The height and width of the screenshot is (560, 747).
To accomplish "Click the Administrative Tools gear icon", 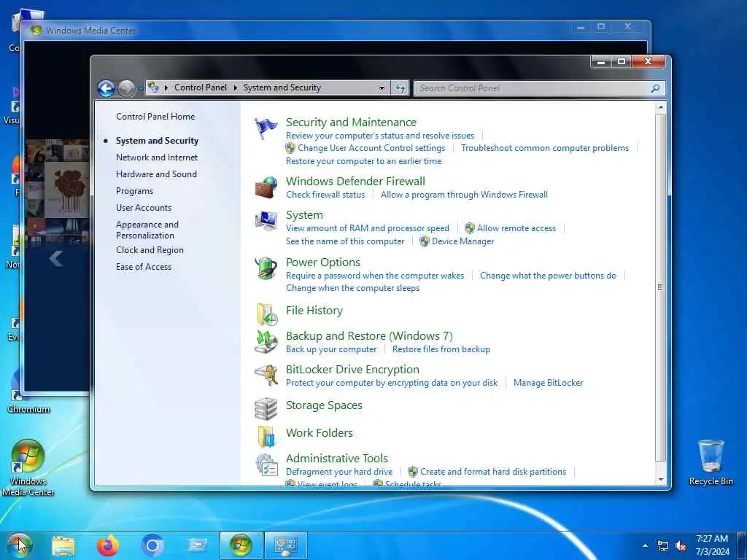I will (x=267, y=464).
